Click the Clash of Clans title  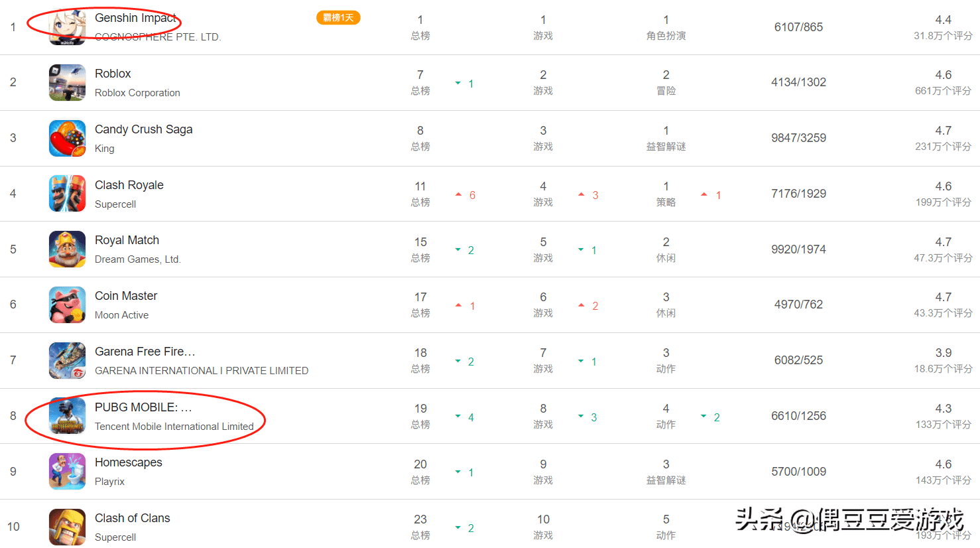point(133,518)
